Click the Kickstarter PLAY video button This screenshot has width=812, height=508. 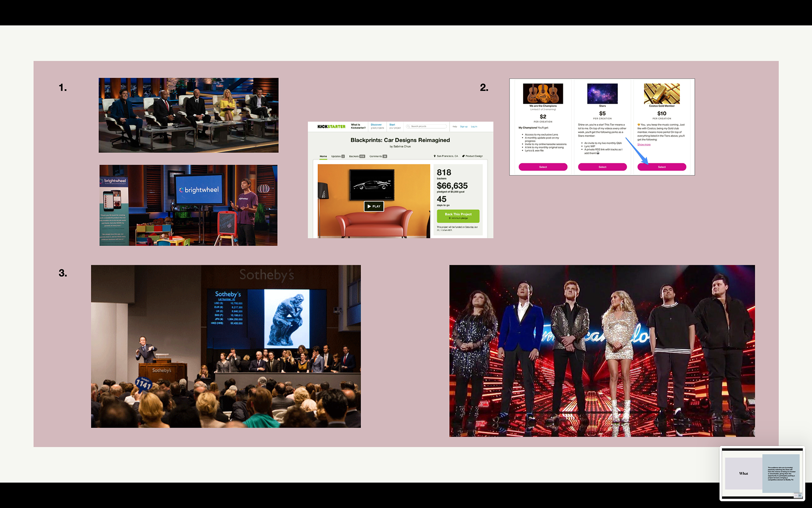[374, 206]
